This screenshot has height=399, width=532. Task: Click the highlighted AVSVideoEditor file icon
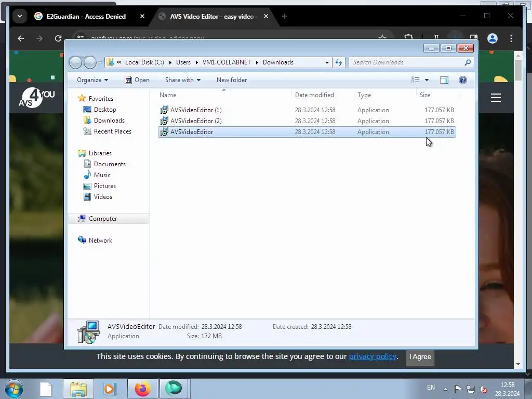[x=164, y=131]
